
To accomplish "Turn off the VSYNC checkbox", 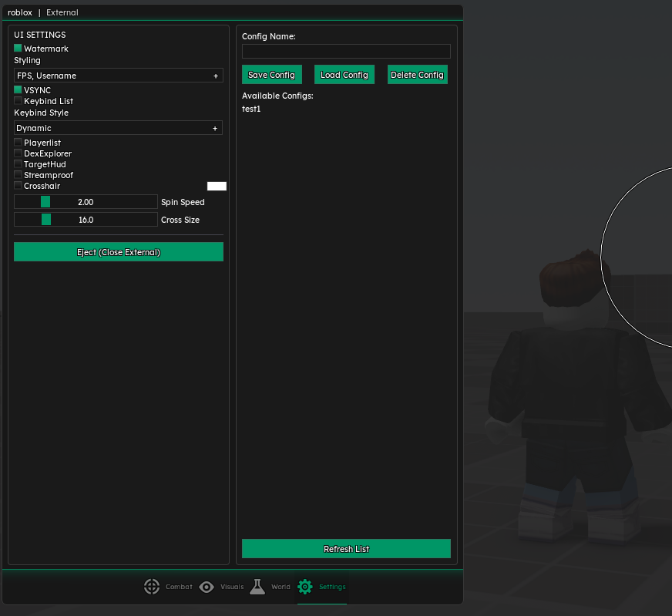I will point(18,90).
